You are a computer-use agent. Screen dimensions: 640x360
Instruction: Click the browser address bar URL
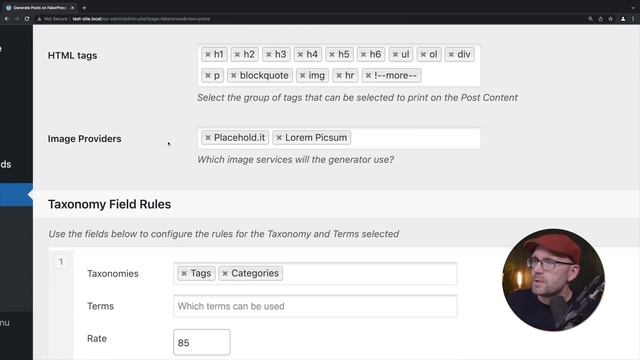(141, 19)
